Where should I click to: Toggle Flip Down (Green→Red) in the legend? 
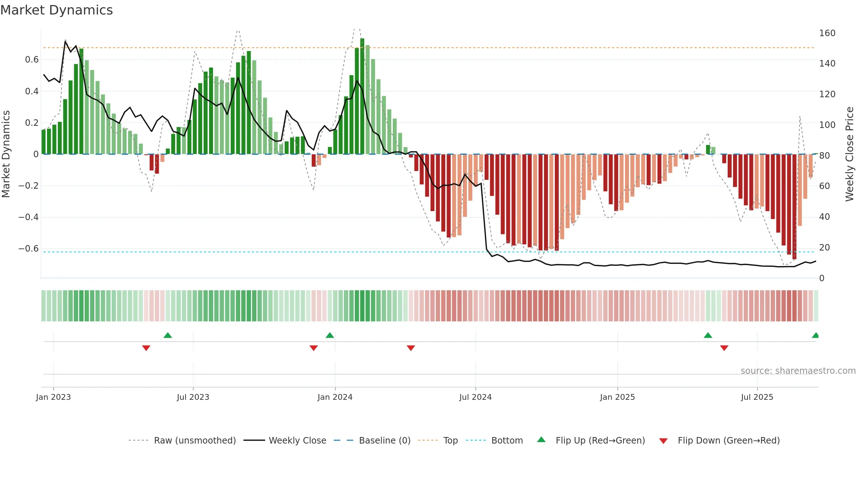[x=719, y=440]
